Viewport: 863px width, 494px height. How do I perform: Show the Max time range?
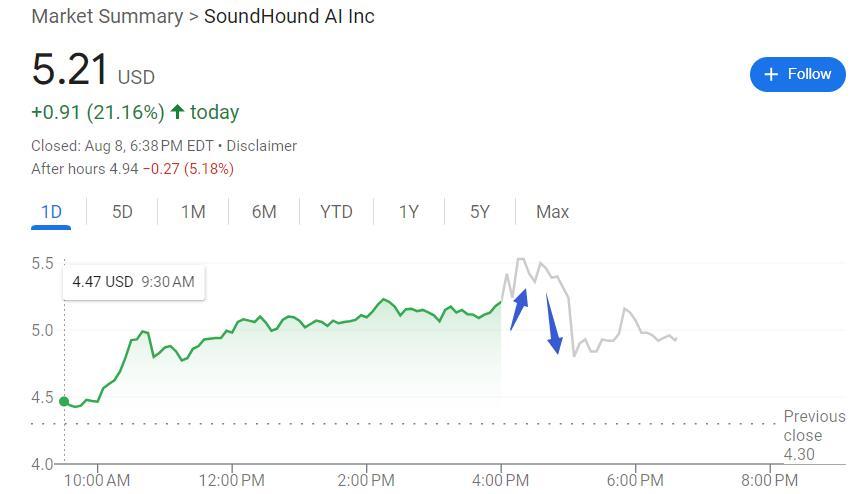tap(552, 212)
